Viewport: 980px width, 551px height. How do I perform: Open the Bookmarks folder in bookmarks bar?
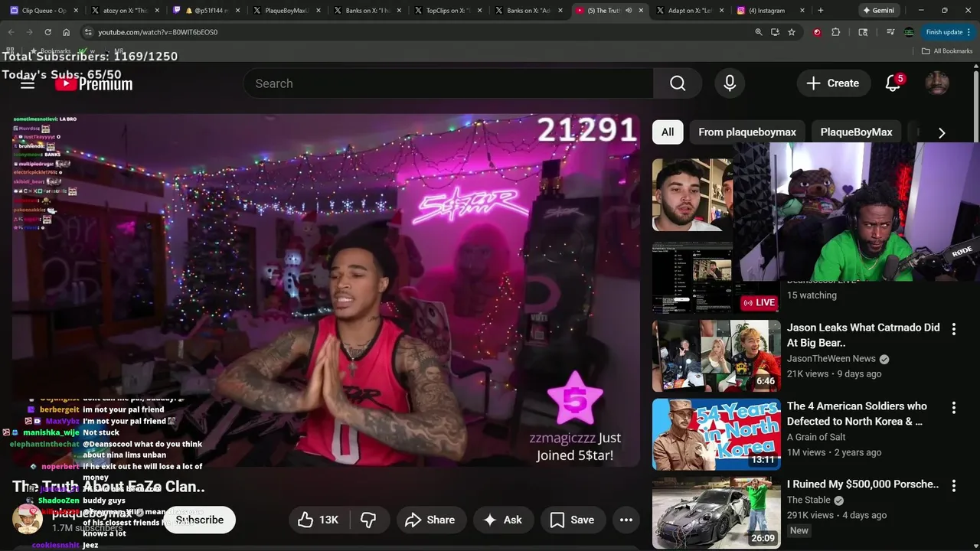[x=51, y=51]
